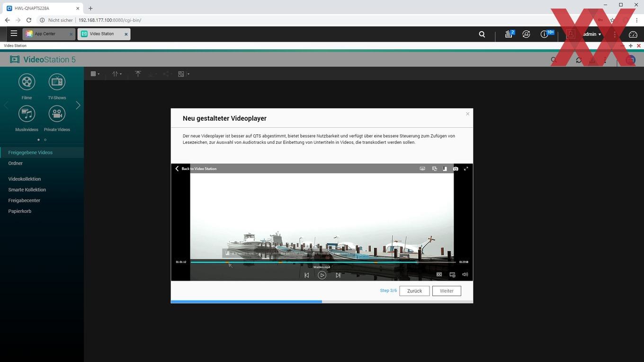The height and width of the screenshot is (362, 644).
Task: Click the Neu gestalteter Videoplayer heading
Action: point(224,118)
